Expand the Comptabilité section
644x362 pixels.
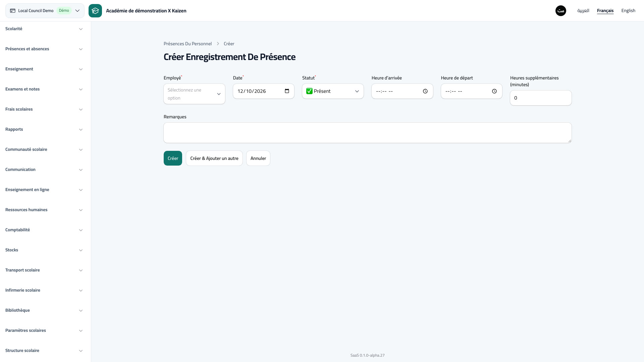pos(44,230)
